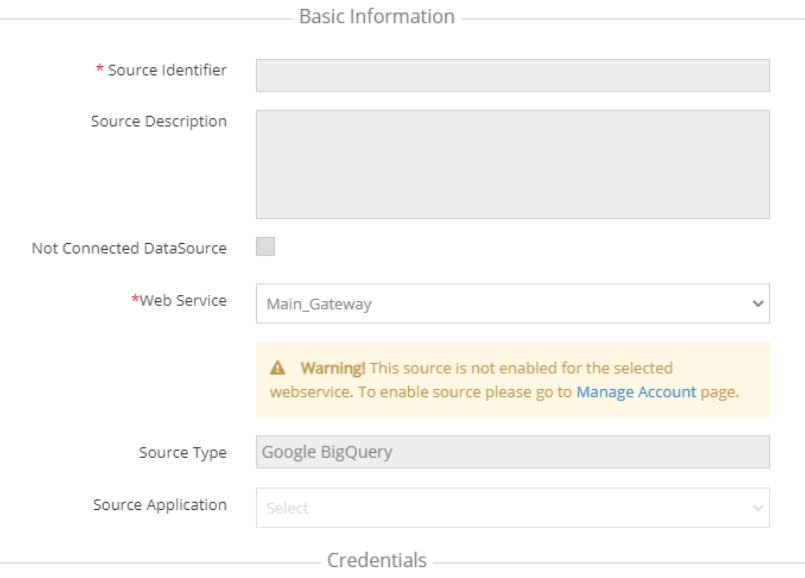Open the Manage Account link
Viewport: 805px width, 578px height.
[636, 392]
